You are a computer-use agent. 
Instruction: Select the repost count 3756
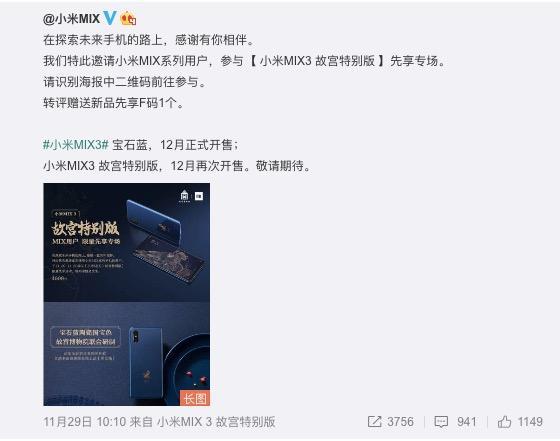point(400,422)
